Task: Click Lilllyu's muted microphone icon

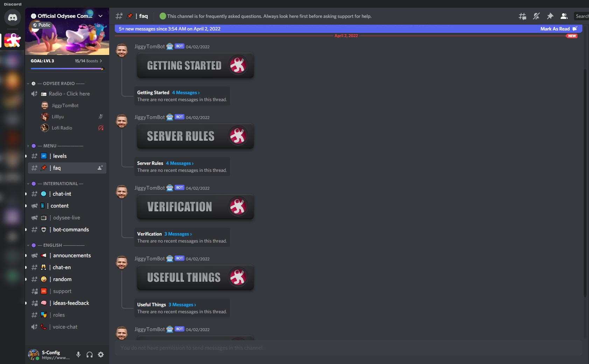Action: pyautogui.click(x=101, y=117)
